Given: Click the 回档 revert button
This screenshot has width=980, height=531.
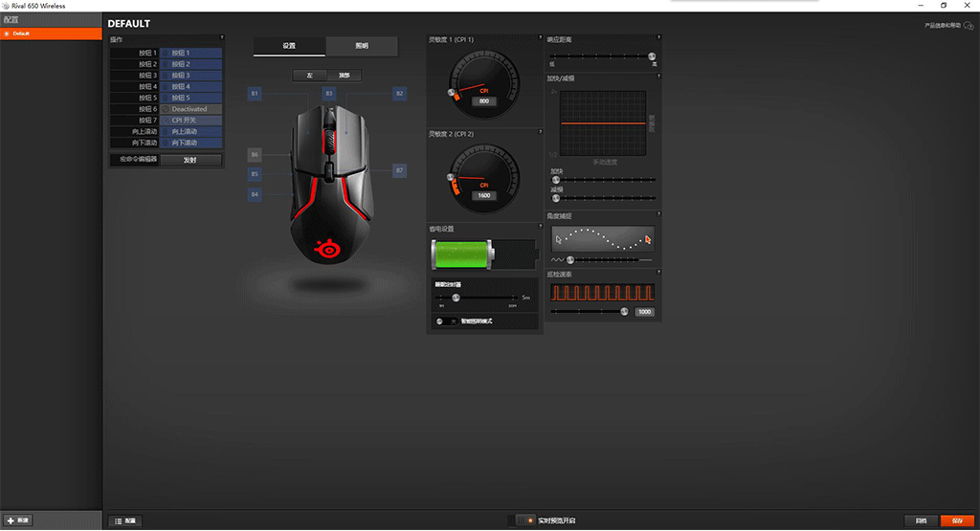Looking at the screenshot, I should [x=922, y=521].
